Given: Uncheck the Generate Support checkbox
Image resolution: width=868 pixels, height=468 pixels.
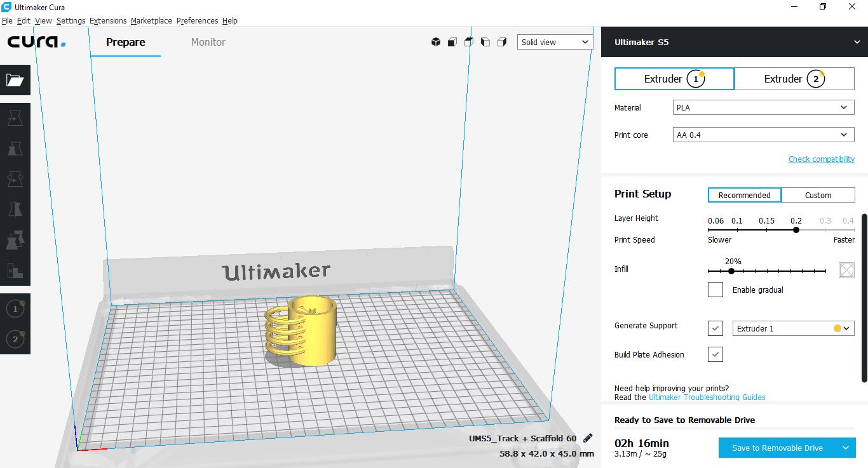Looking at the screenshot, I should click(x=715, y=328).
